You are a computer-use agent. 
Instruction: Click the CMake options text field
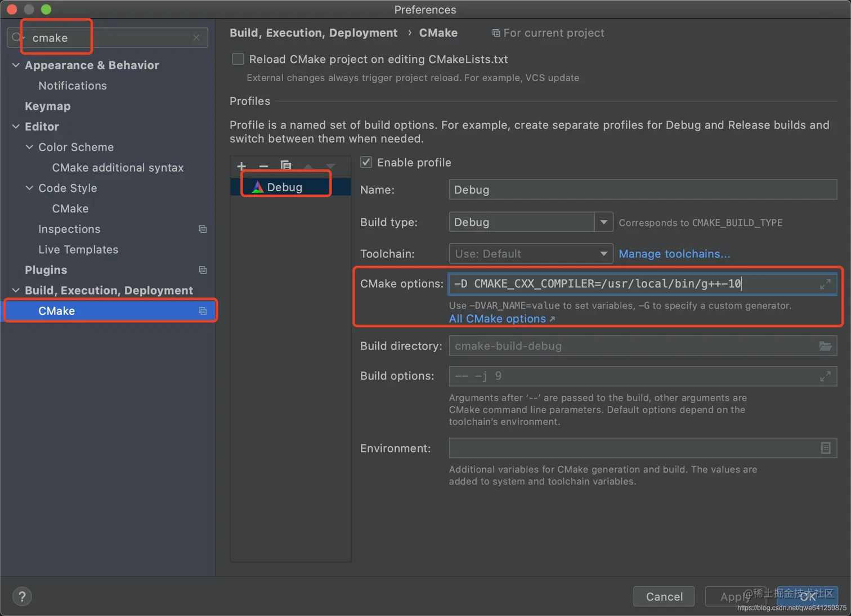[643, 284]
